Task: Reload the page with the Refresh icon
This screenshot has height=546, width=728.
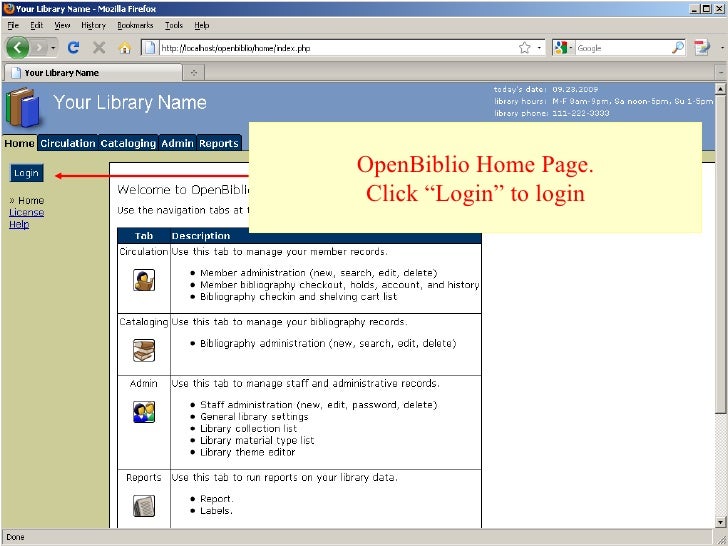Action: click(x=73, y=47)
